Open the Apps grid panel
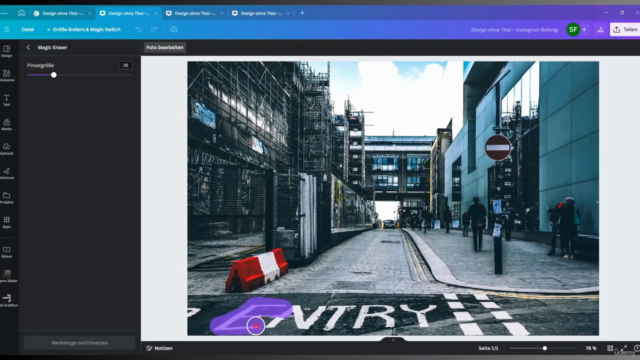 click(x=7, y=222)
